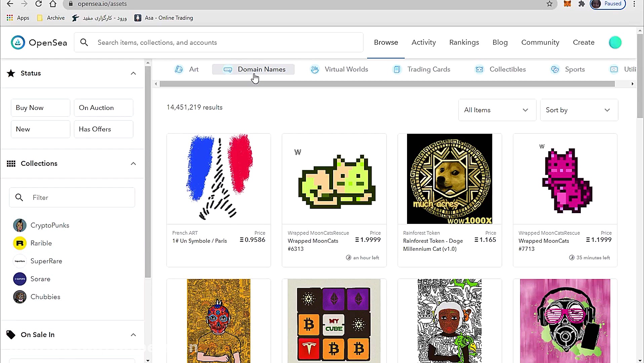Click the OpenSea logo icon

pos(18,43)
